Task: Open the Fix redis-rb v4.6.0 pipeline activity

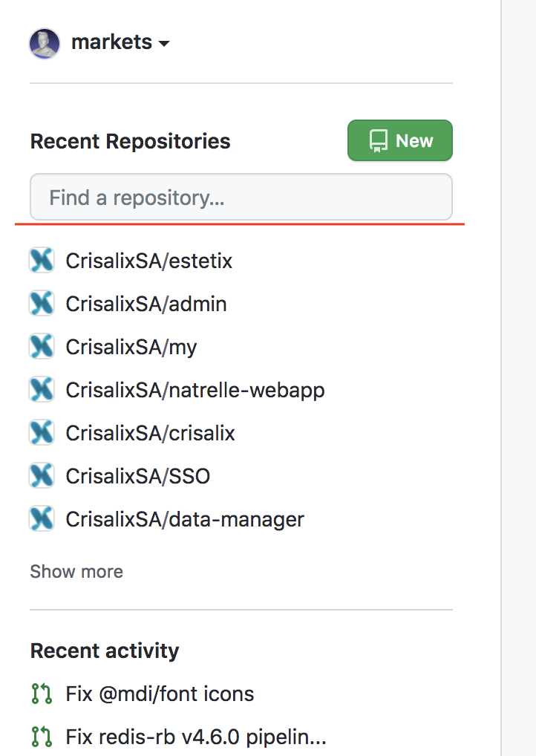Action: [x=196, y=737]
